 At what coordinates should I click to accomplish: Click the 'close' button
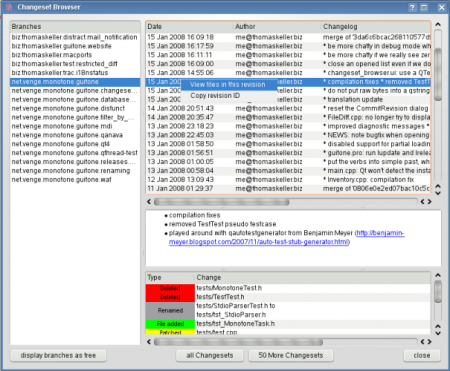(422, 356)
